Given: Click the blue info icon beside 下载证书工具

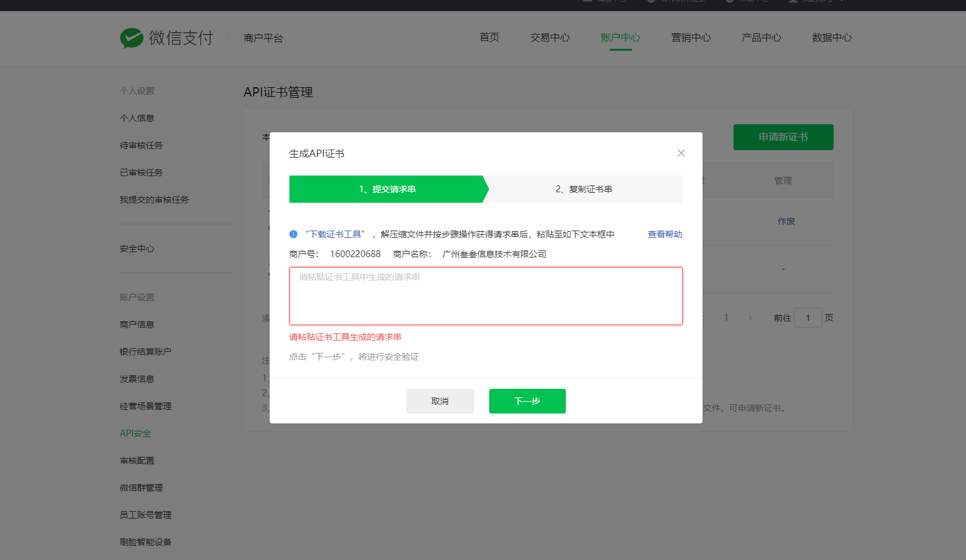Looking at the screenshot, I should tap(294, 234).
